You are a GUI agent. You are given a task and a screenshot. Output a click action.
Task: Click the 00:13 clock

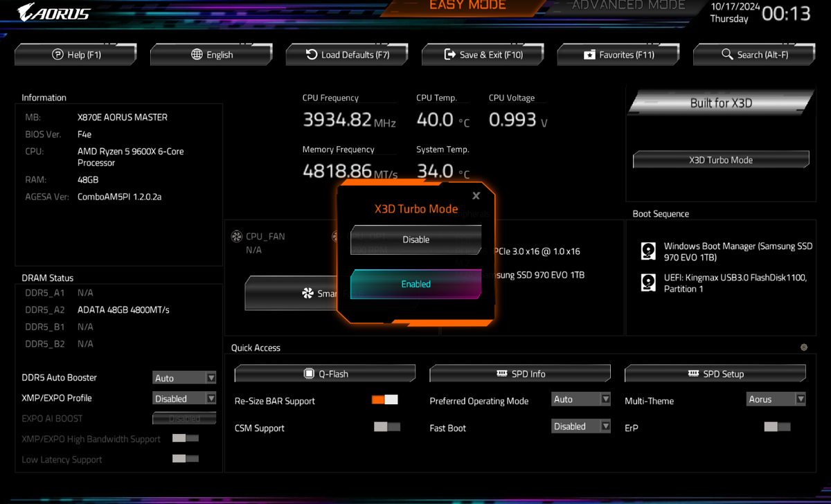(x=786, y=13)
